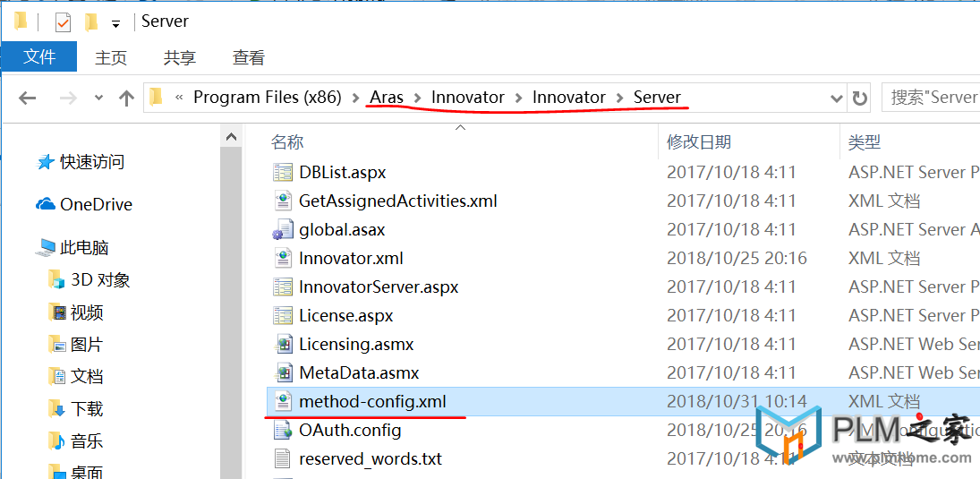
Task: Click the Back navigation arrow
Action: pyautogui.click(x=26, y=98)
